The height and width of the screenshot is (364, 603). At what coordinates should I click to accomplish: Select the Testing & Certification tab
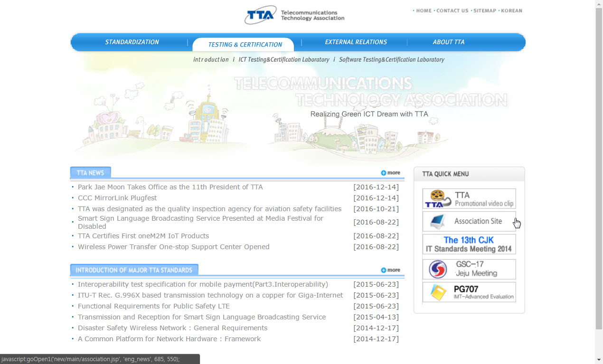click(245, 45)
